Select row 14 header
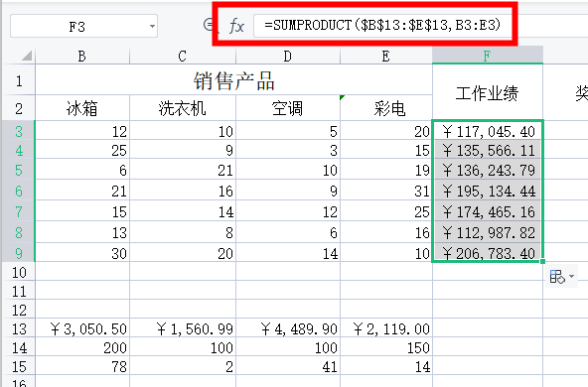588x387 pixels. [19, 347]
